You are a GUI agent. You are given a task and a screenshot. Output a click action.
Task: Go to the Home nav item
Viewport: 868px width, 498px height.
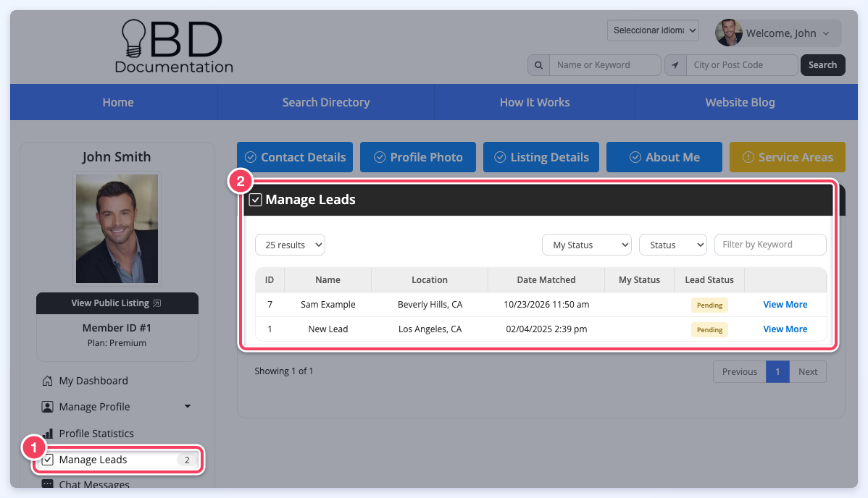point(118,102)
